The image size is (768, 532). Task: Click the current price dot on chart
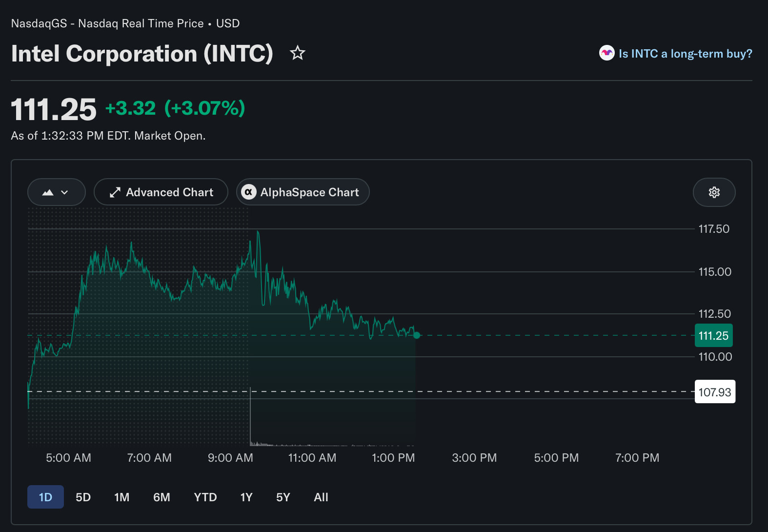(x=417, y=335)
